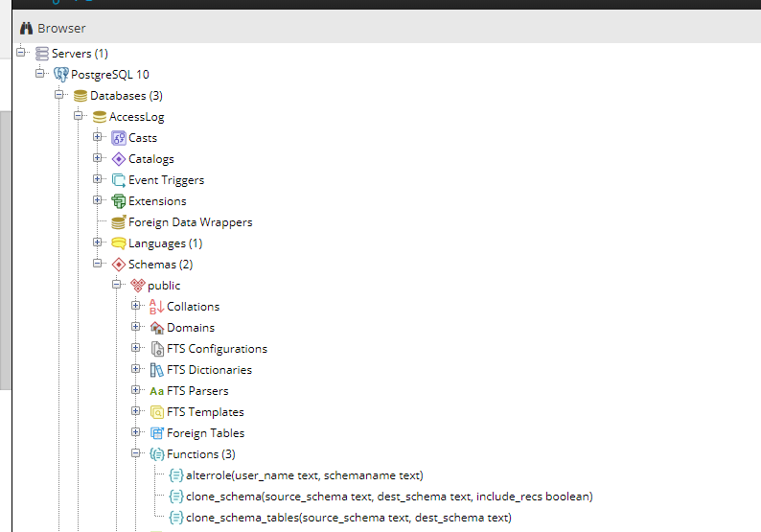761x532 pixels.
Task: Expand the Languages (1) node
Action: (x=98, y=243)
